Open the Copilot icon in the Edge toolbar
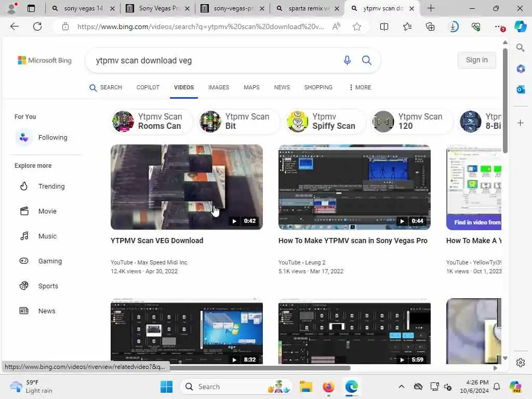532x399 pixels. tap(520, 26)
